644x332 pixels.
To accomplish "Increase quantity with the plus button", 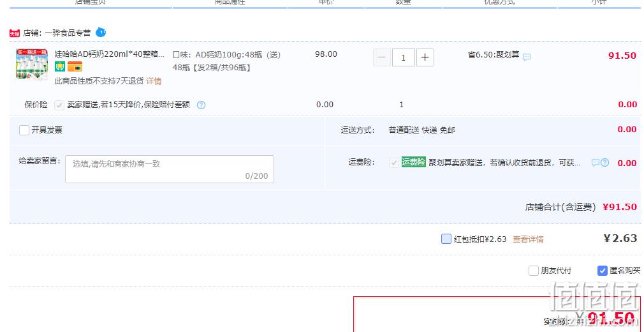I will (x=425, y=57).
